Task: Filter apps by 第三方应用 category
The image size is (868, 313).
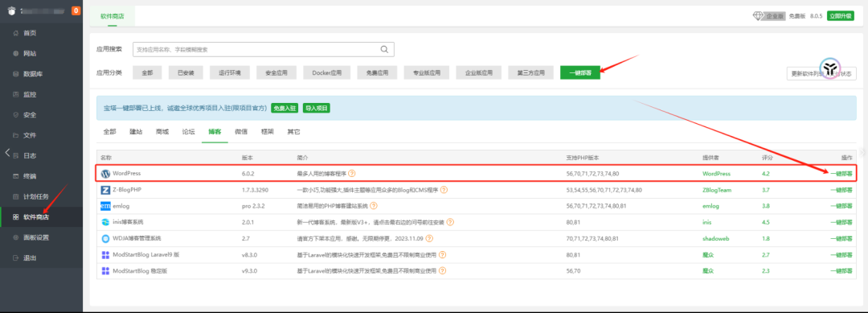Action: tap(531, 72)
